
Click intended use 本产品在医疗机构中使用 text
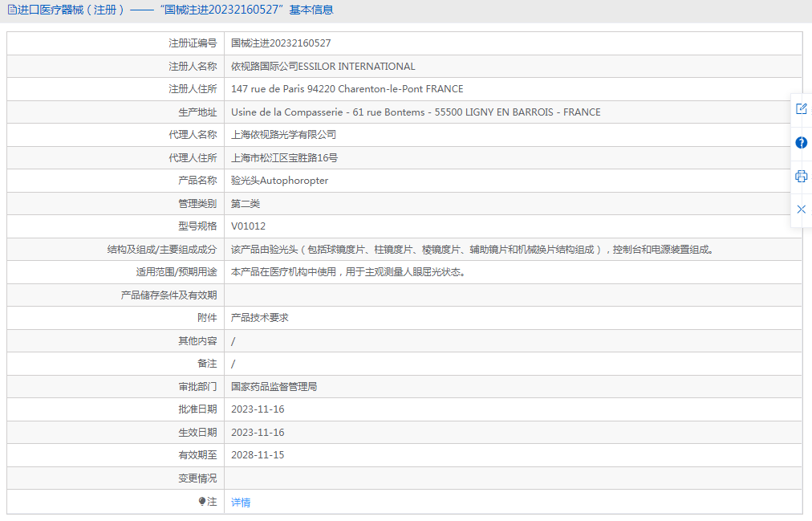[349, 272]
